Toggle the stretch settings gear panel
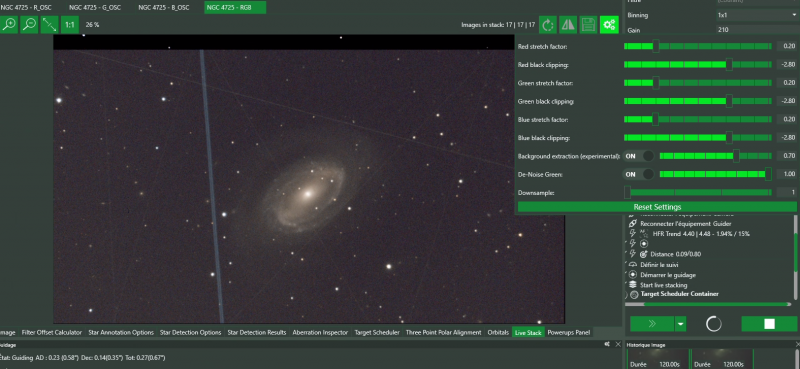 point(609,24)
